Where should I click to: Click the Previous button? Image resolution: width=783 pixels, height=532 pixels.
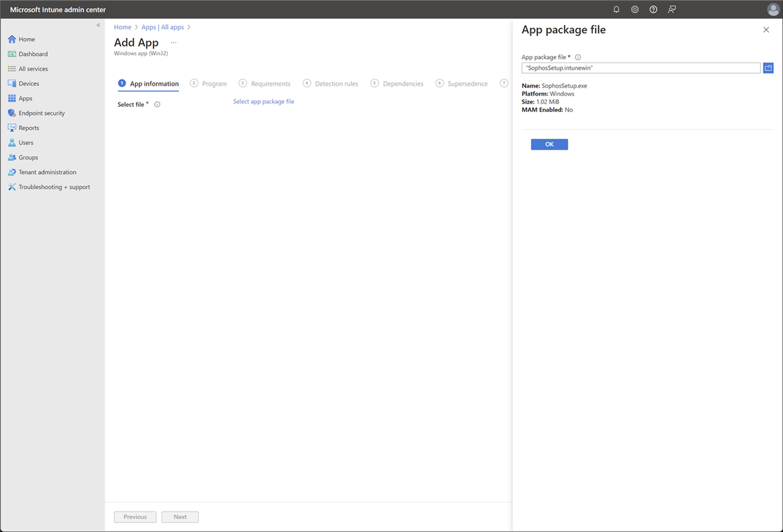(x=135, y=517)
